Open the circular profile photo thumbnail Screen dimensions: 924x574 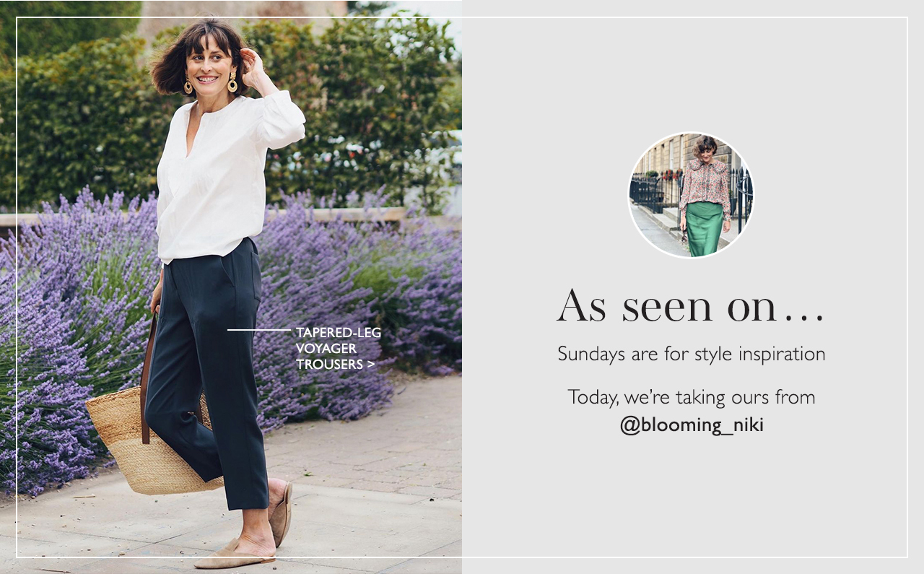tap(692, 195)
